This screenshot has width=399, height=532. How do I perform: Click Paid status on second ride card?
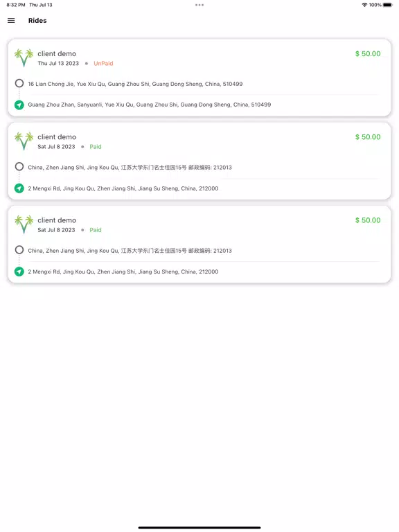(x=96, y=147)
